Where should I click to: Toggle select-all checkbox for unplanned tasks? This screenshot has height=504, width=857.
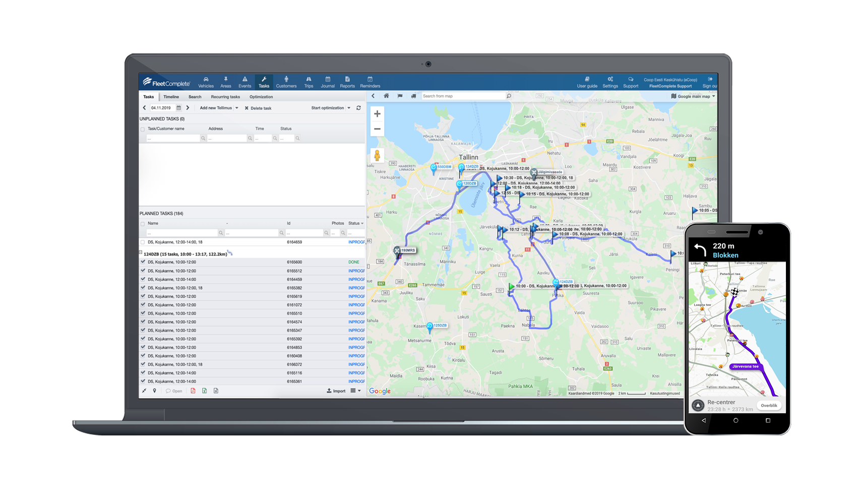tap(143, 129)
